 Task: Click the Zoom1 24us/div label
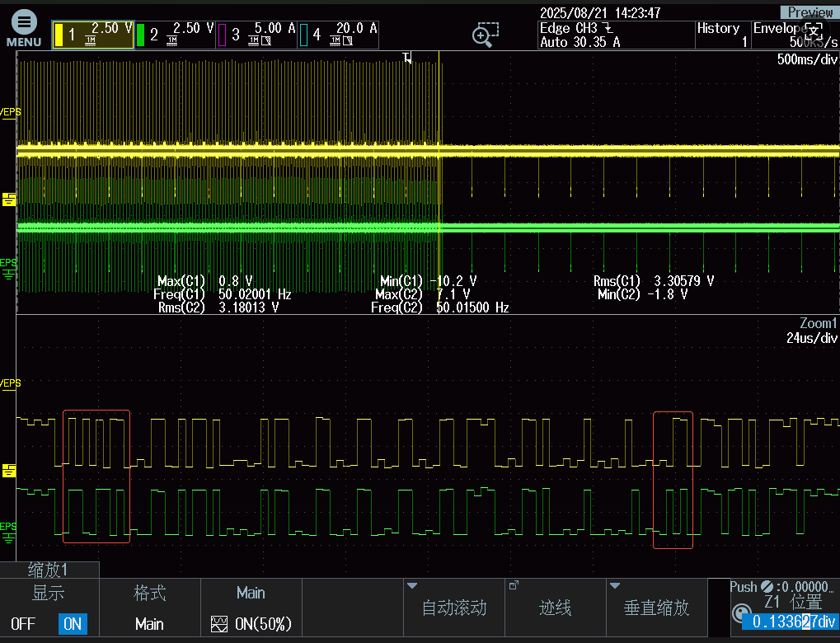click(812, 331)
